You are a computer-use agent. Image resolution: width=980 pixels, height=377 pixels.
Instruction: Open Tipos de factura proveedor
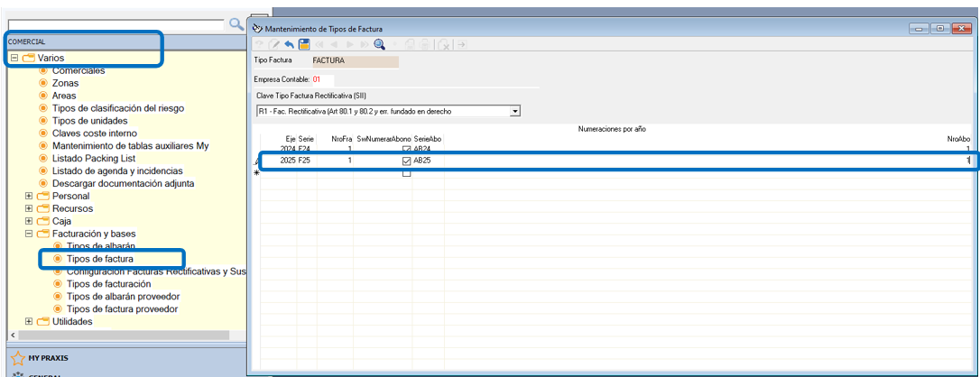pyautogui.click(x=123, y=309)
